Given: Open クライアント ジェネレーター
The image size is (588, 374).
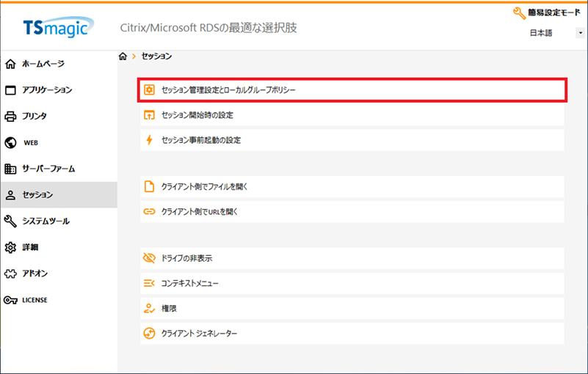Looking at the screenshot, I should (199, 333).
